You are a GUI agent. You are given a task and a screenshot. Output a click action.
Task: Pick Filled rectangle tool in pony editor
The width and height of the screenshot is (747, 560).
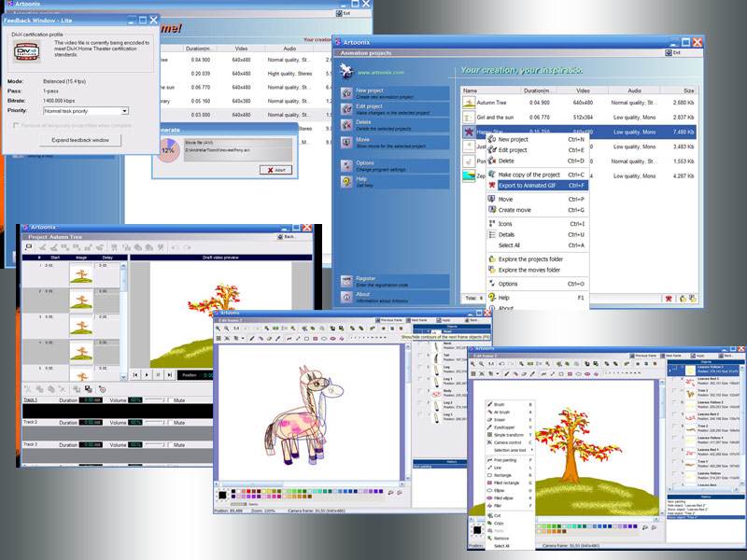tap(316, 338)
